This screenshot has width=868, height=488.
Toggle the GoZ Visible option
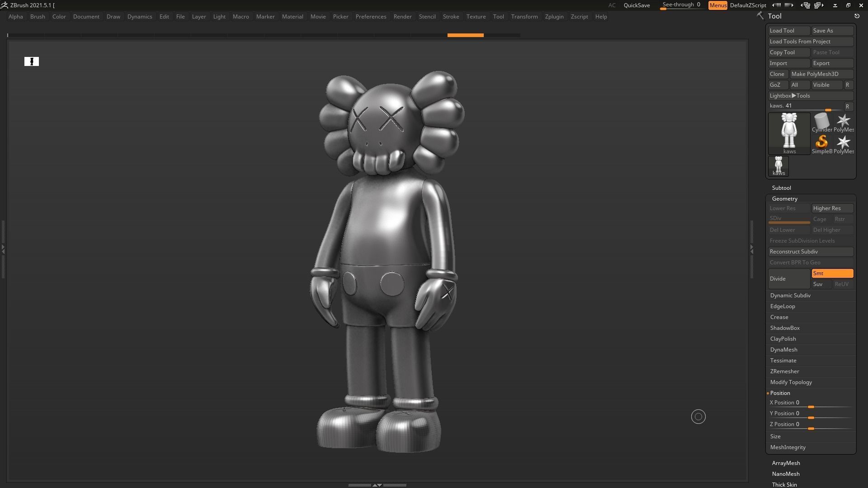tap(827, 85)
